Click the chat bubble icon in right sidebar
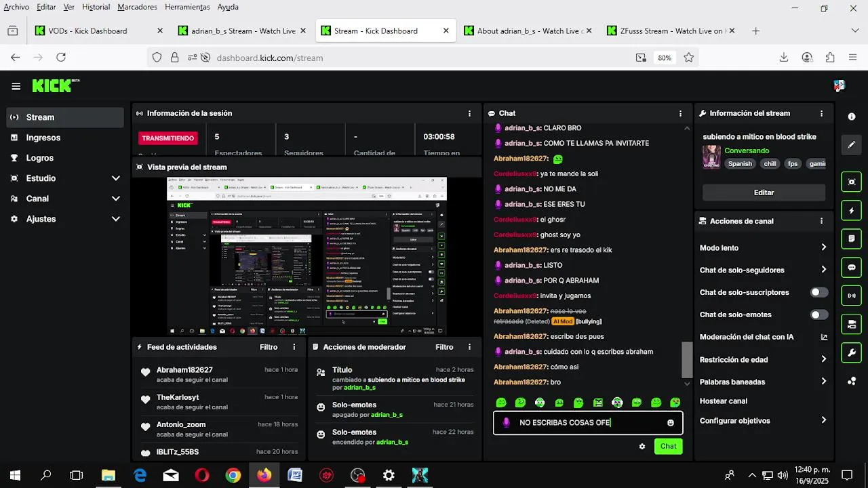 (852, 267)
